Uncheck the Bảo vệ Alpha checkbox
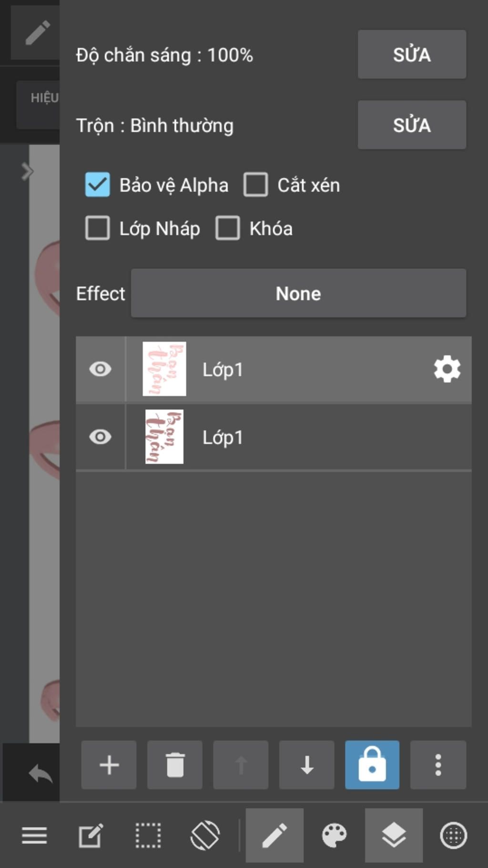This screenshot has height=868, width=488. [98, 185]
